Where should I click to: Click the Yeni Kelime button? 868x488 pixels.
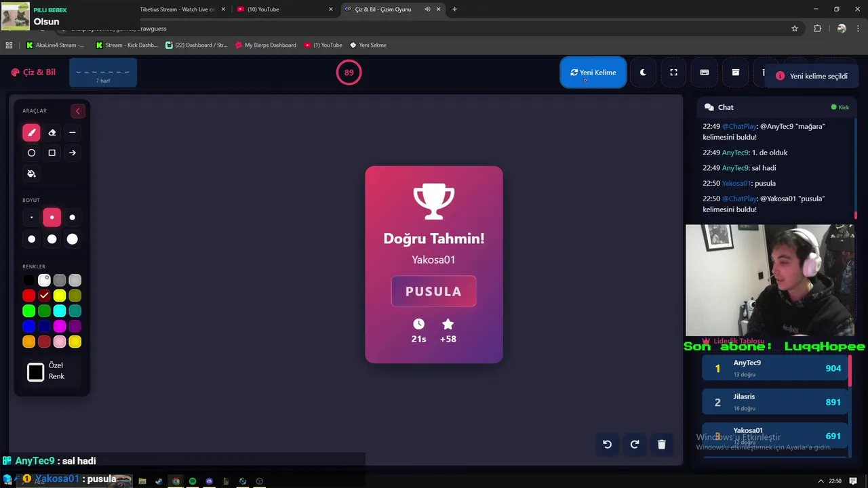coord(593,73)
